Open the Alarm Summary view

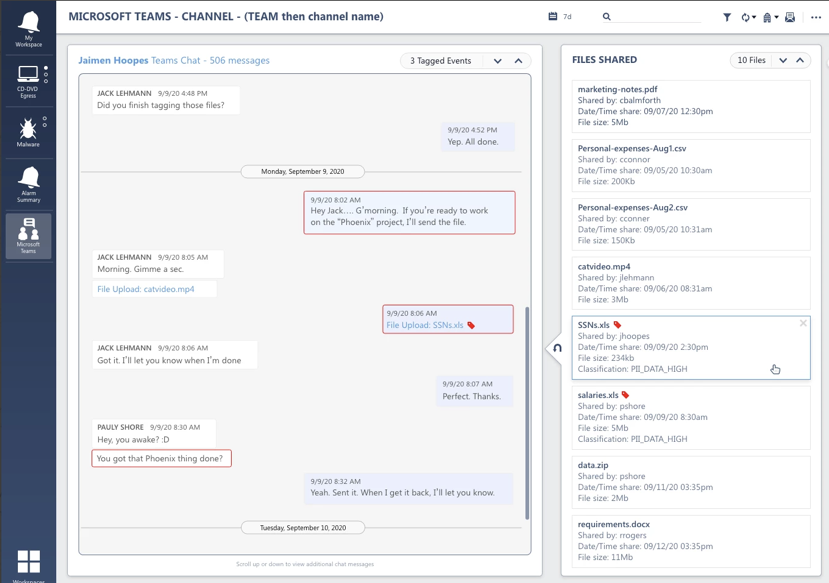click(x=28, y=184)
